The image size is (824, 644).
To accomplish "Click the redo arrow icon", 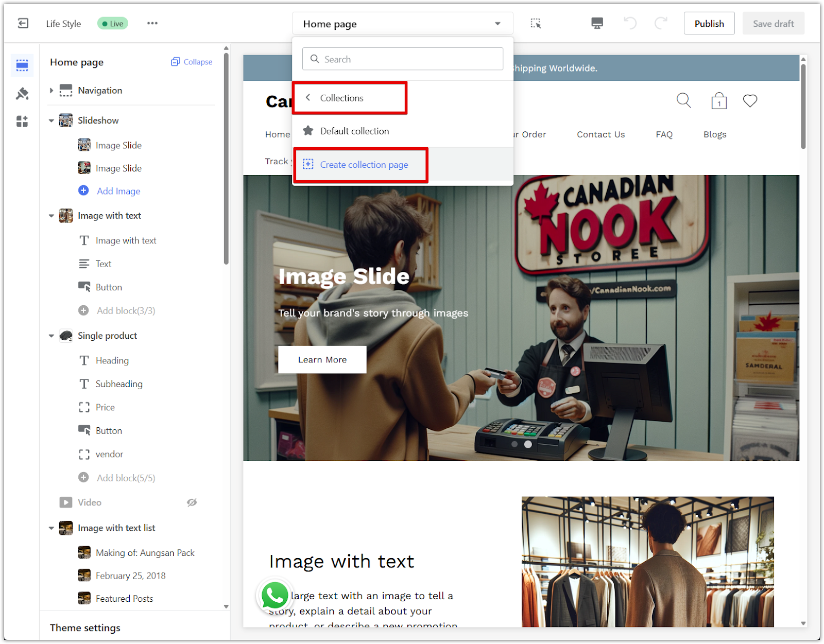I will (x=661, y=23).
